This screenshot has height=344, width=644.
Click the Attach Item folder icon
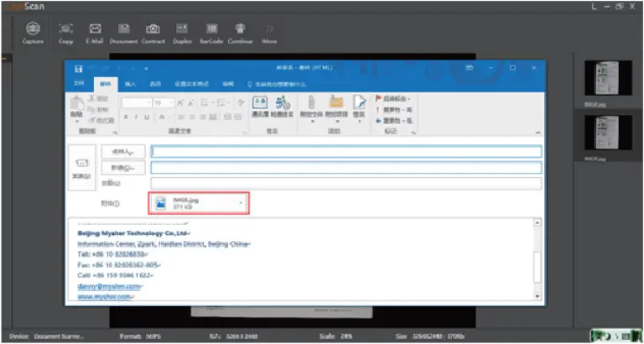(x=336, y=102)
